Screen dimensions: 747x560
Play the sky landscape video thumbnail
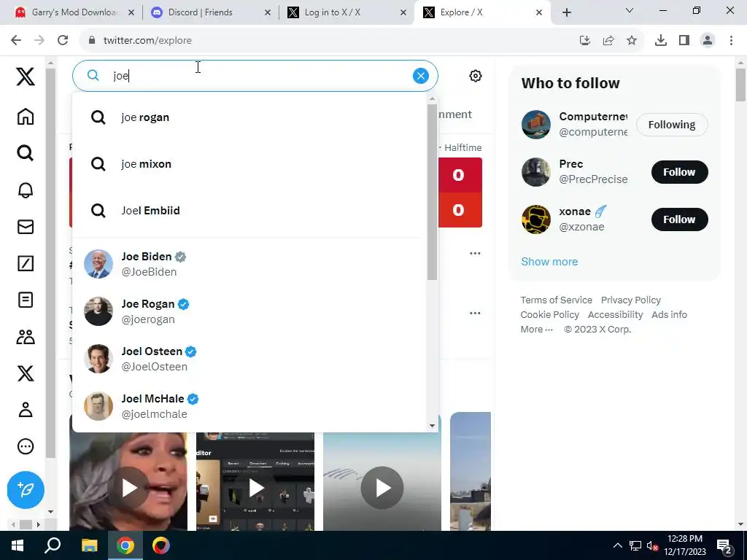[382, 488]
